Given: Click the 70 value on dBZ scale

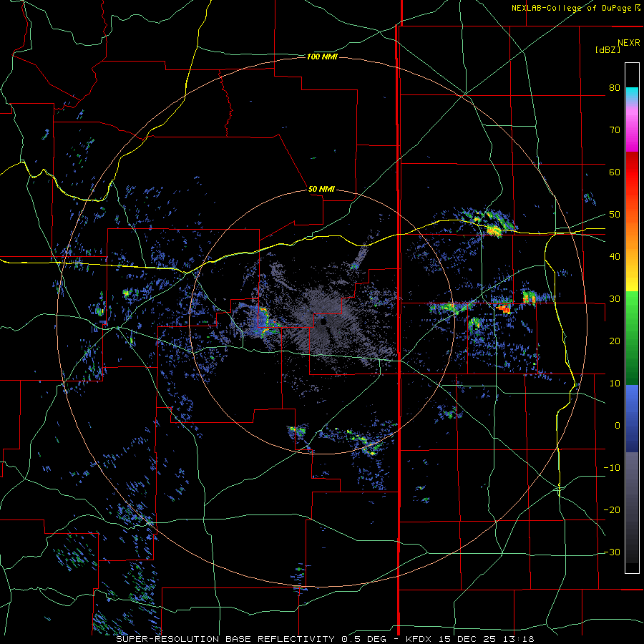Looking at the screenshot, I should 615,130.
